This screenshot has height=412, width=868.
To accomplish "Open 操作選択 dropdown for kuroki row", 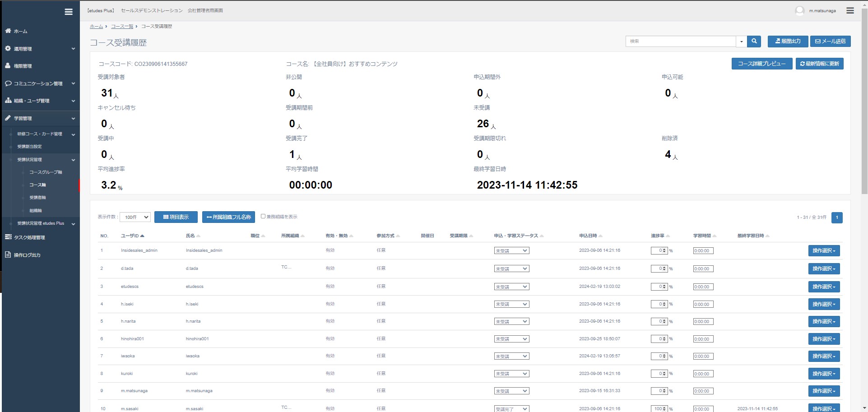I will [x=824, y=374].
